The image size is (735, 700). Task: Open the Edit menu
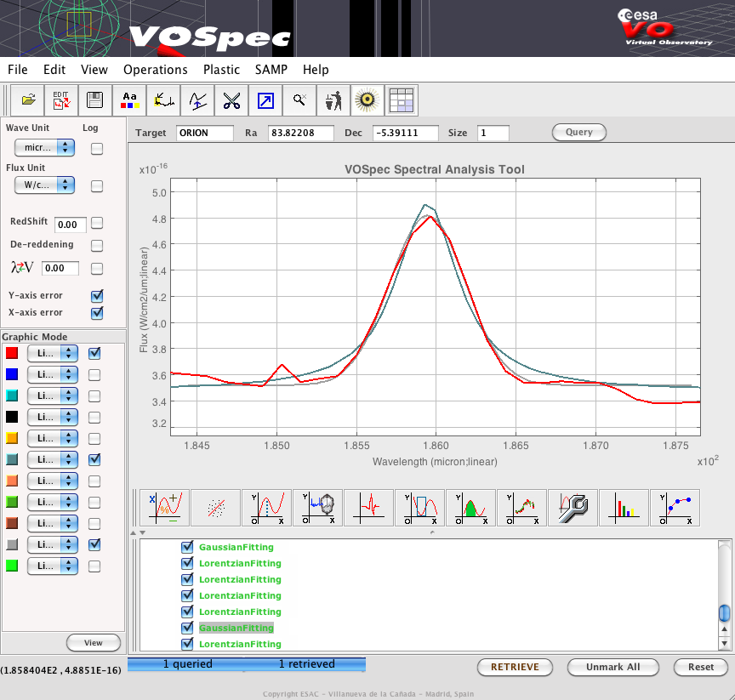(54, 70)
